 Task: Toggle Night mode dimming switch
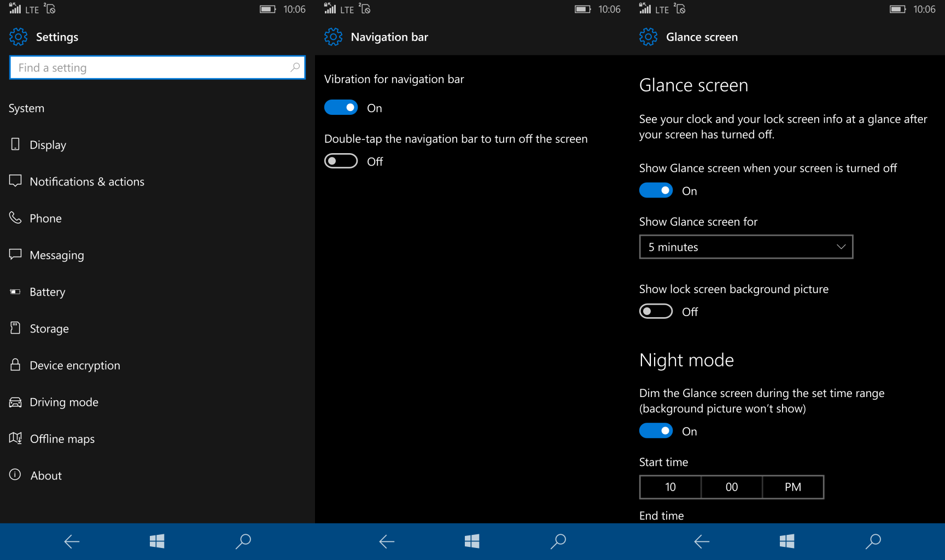[x=656, y=431]
